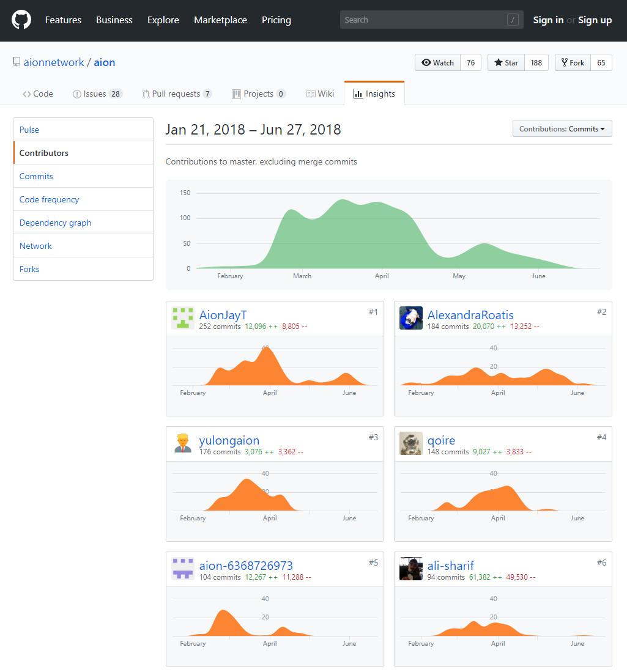Open Dependency graph in the sidebar
The image size is (627, 672).
click(83, 223)
